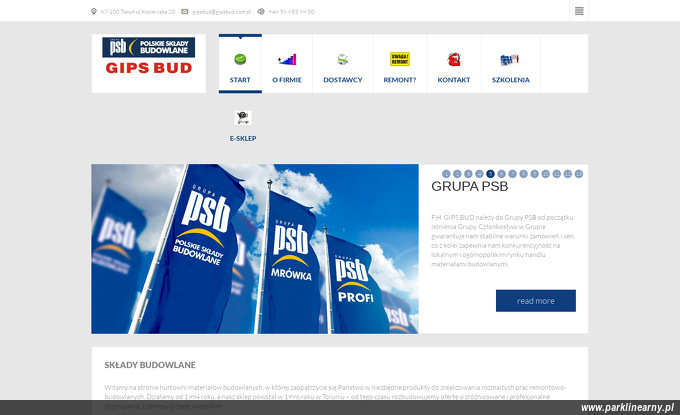Click the red telephone KONTAKT icon
Viewport: 680px width, 415px height.
pyautogui.click(x=454, y=59)
